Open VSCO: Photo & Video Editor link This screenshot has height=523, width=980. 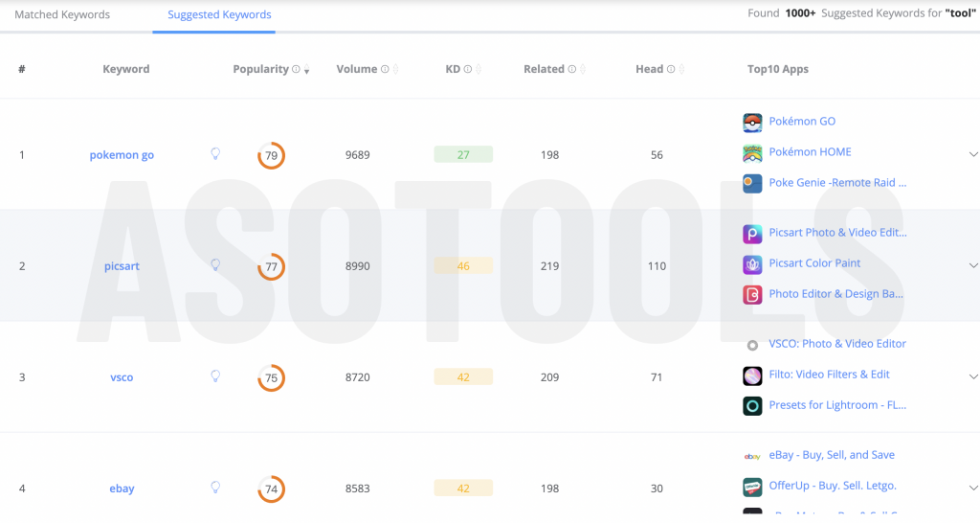coord(837,344)
